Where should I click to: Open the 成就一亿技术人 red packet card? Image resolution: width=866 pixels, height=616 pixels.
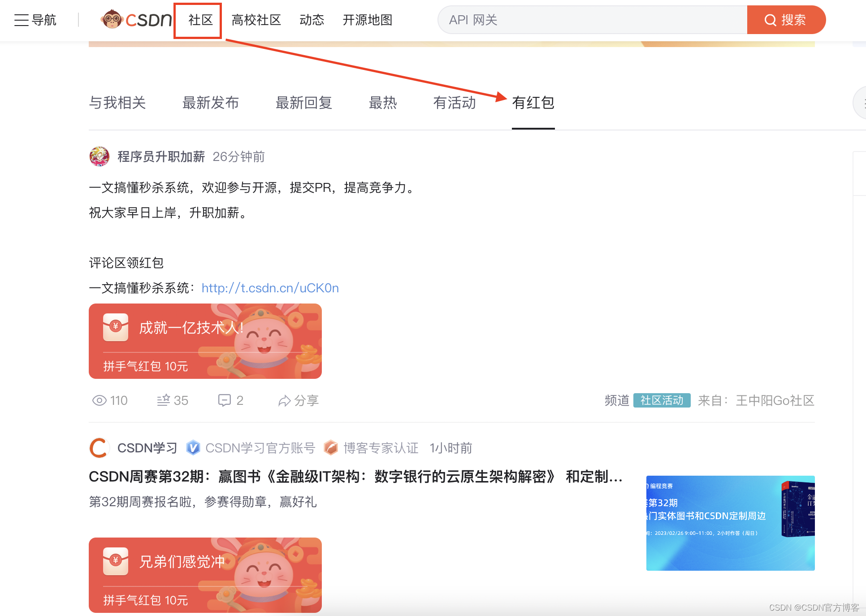tap(205, 341)
